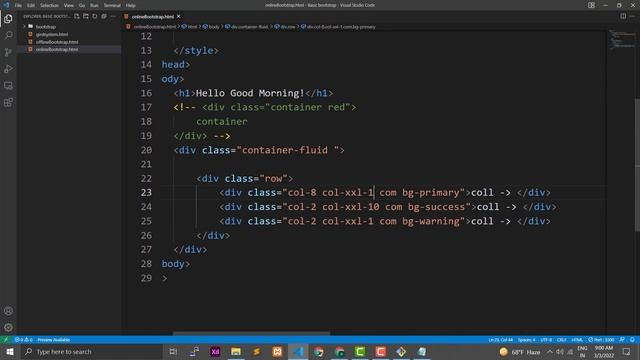
Task: Click the New File icon in Explorer
Action: [x=77, y=16]
